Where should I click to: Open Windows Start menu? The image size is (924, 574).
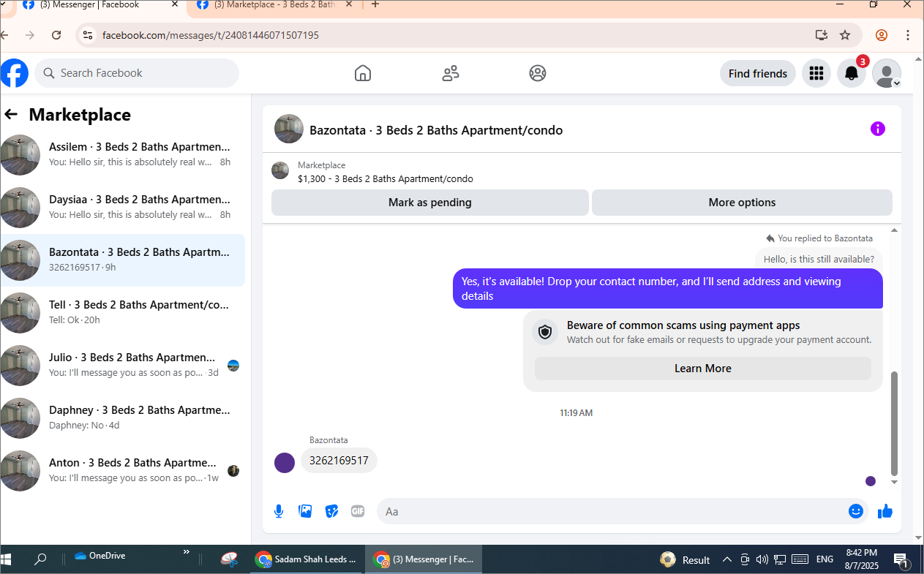click(x=7, y=559)
